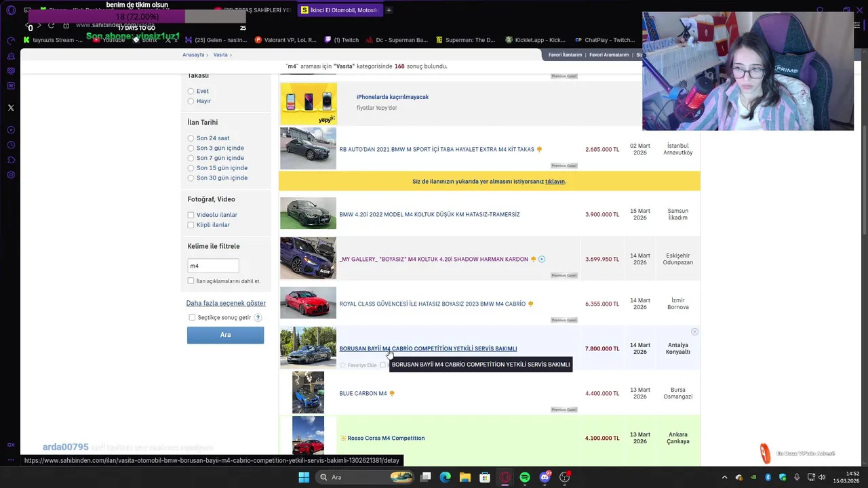Open BMW 4.20i 2022 MODEL M4 KOLTUK listing

coord(429,214)
